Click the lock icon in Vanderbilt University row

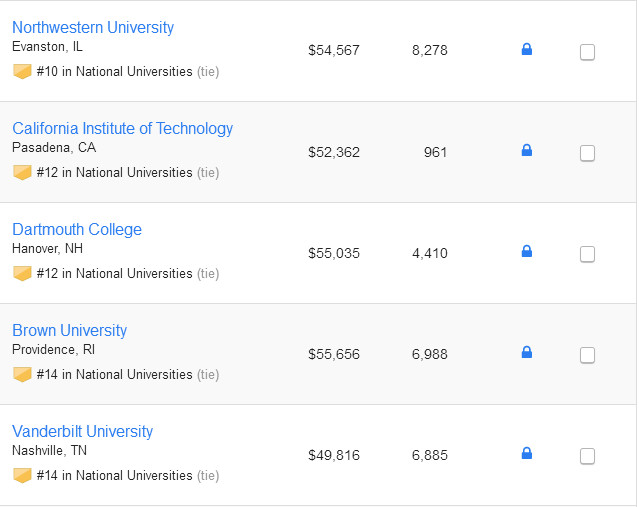tap(527, 453)
